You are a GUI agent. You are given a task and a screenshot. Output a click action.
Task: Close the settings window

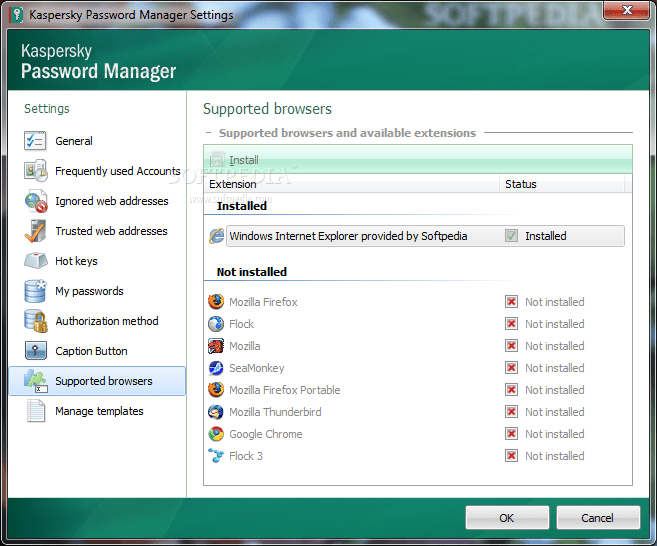click(627, 10)
